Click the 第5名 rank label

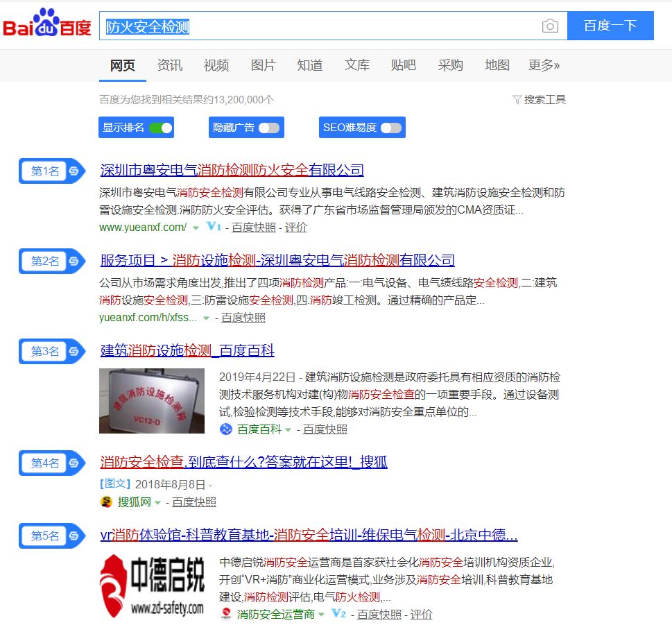[45, 536]
